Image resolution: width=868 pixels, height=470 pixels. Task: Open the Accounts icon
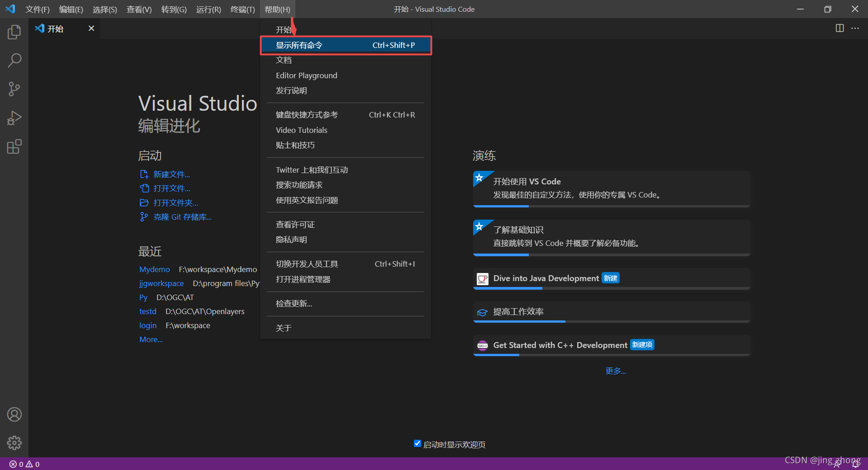point(14,414)
